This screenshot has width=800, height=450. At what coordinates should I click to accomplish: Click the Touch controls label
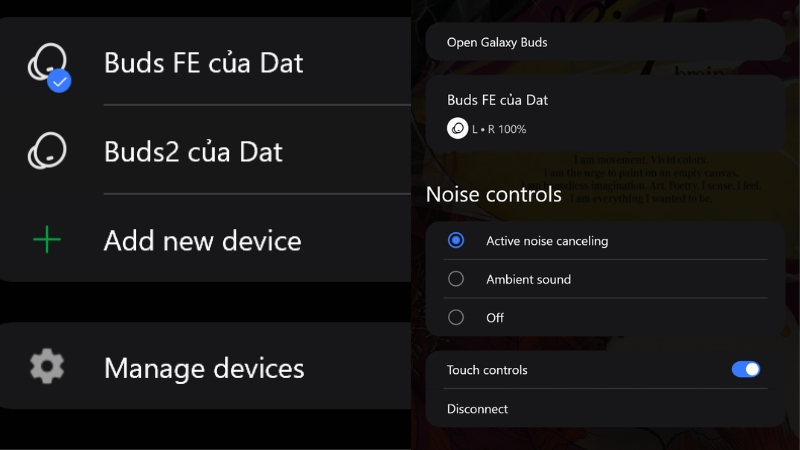point(487,370)
